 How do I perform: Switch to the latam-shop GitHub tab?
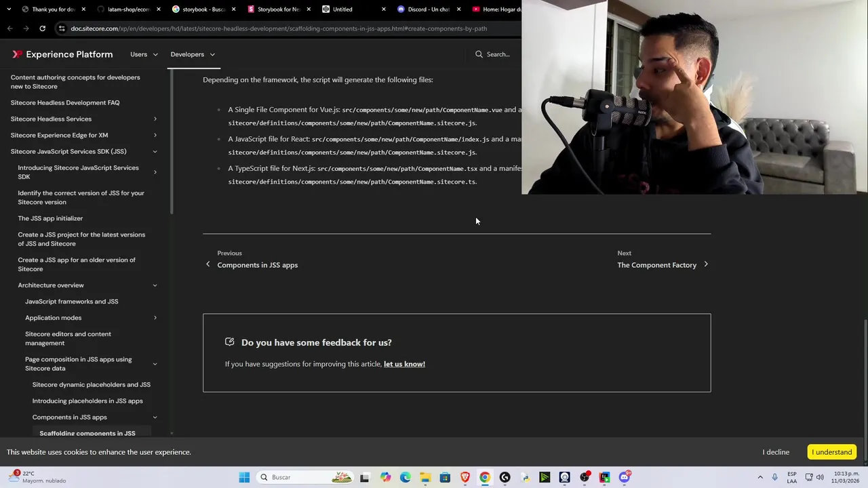click(128, 9)
